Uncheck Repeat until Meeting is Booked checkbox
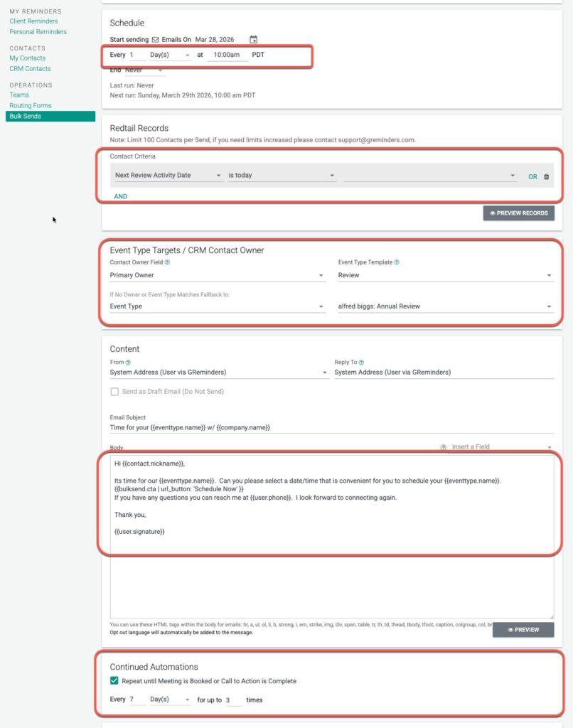 point(114,681)
